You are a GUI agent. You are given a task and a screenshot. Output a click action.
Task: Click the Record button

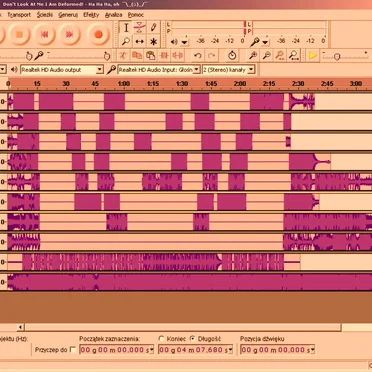coord(98,34)
